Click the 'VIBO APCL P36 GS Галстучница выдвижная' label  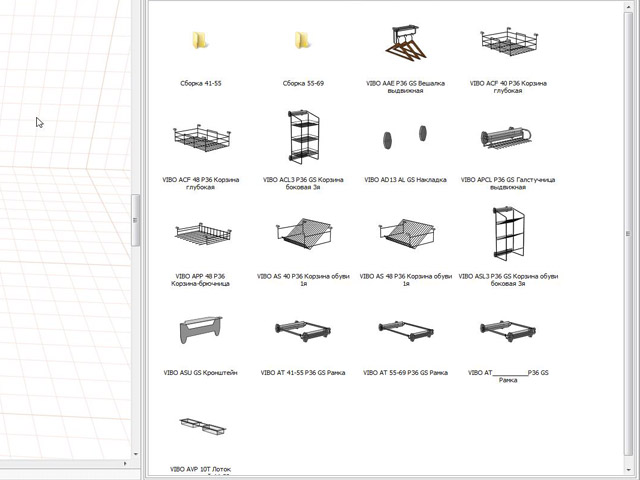pyautogui.click(x=508, y=183)
